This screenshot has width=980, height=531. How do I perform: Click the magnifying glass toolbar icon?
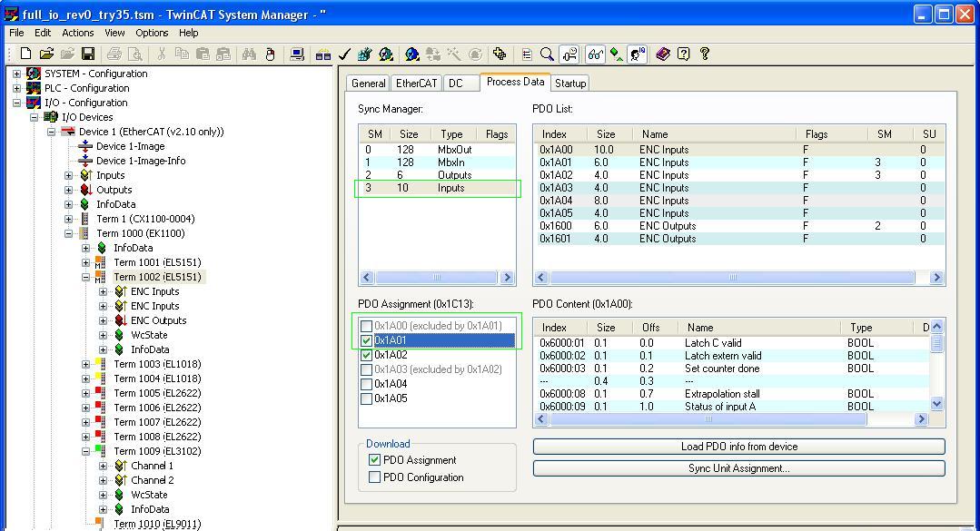tap(547, 54)
